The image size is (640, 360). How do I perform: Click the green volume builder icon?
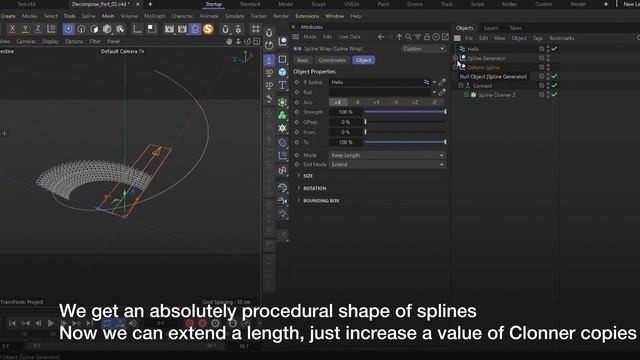click(282, 115)
